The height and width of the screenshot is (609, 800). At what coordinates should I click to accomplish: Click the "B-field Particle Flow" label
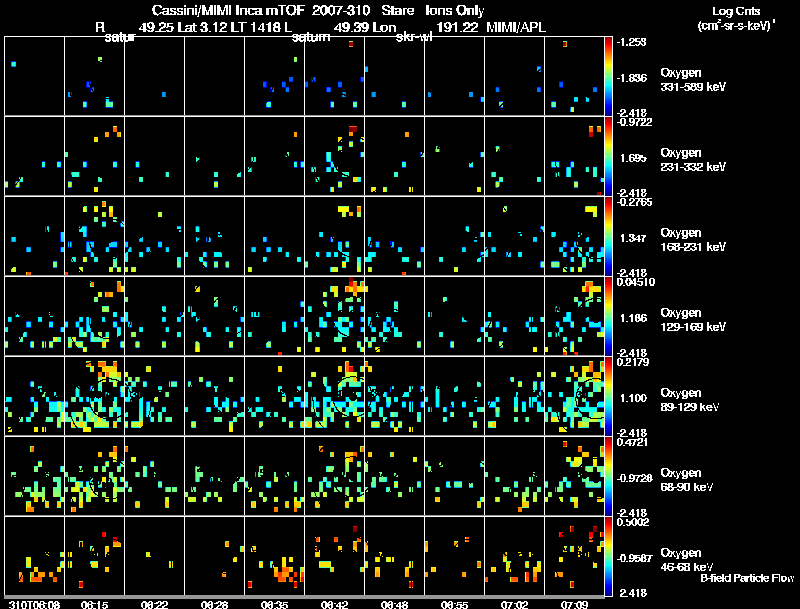pyautogui.click(x=747, y=578)
